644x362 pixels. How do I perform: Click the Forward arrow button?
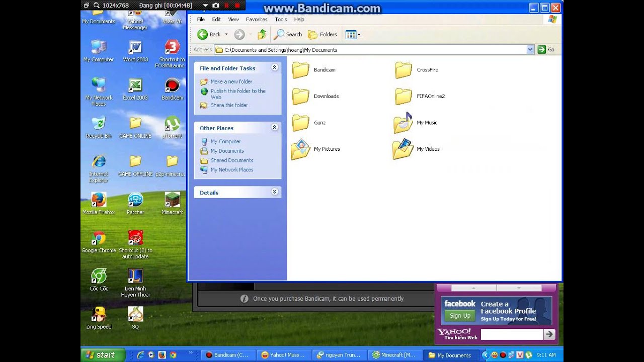click(x=239, y=34)
